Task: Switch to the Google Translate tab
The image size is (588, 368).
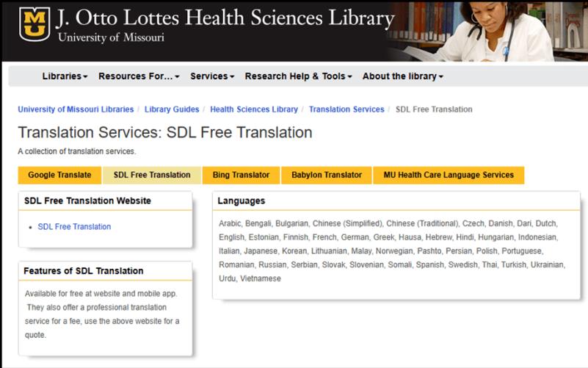Action: [x=59, y=175]
